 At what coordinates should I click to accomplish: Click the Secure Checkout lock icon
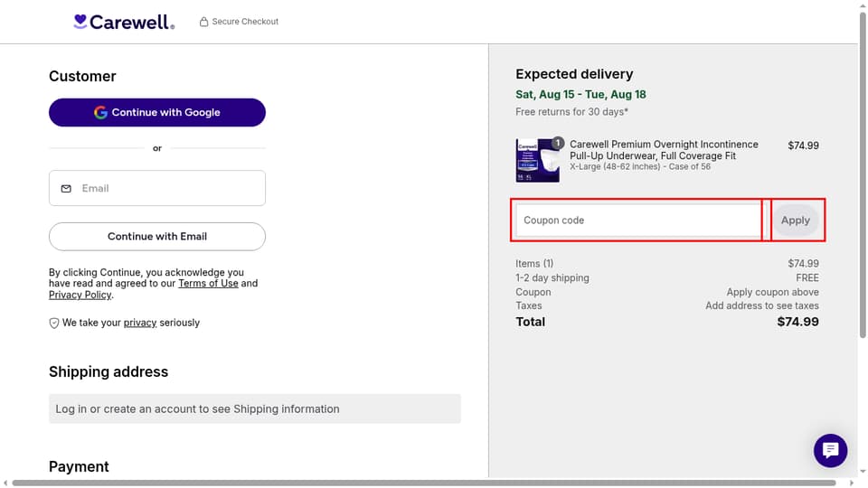coord(203,22)
